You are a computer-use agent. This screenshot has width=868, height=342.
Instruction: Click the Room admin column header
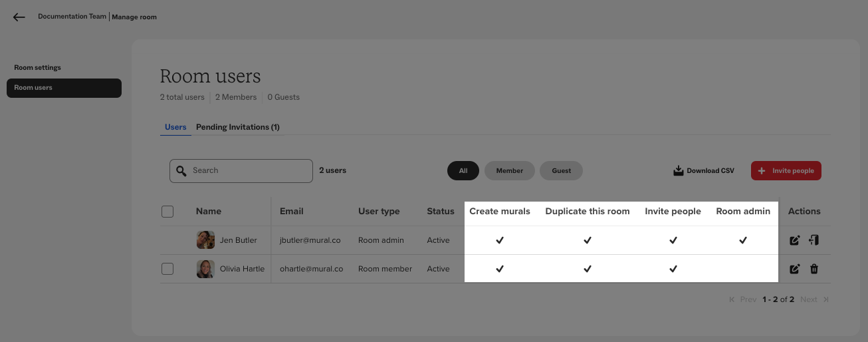tap(743, 212)
